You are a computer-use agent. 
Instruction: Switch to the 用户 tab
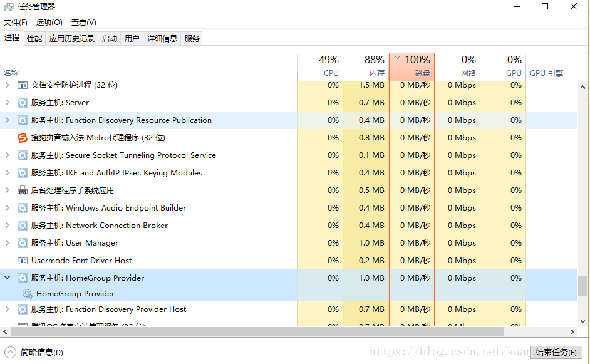pos(132,38)
